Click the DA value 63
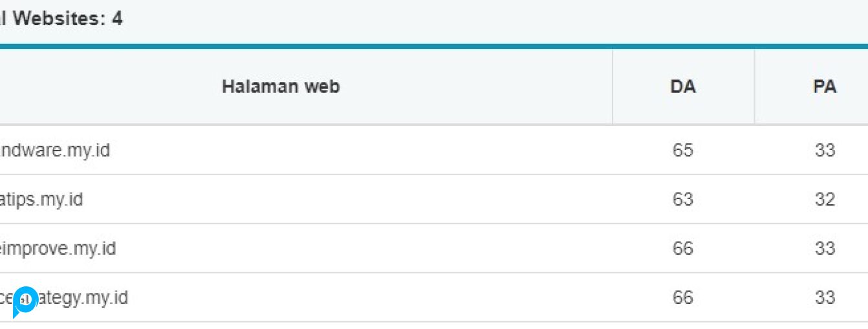This screenshot has width=868, height=329. pyautogui.click(x=683, y=199)
